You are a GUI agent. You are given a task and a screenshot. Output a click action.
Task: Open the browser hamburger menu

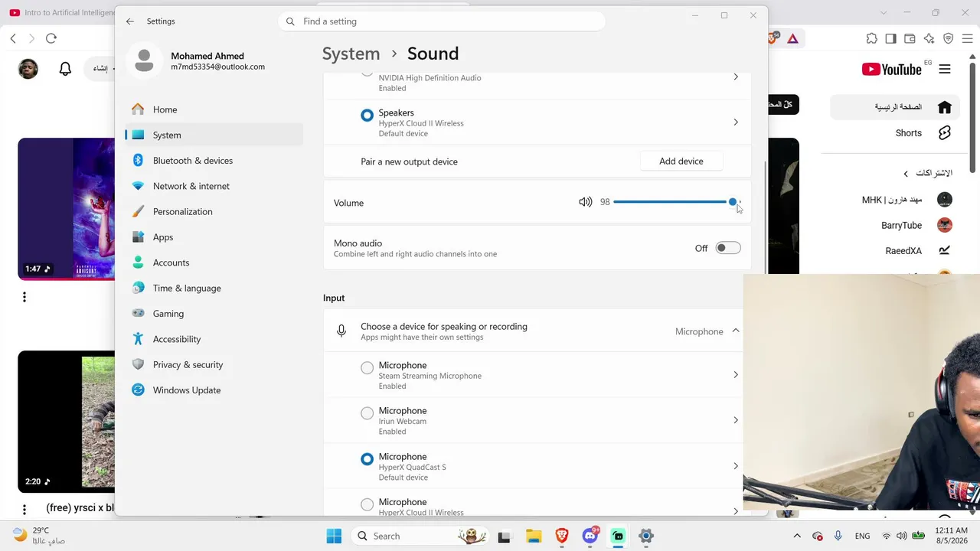(x=967, y=38)
